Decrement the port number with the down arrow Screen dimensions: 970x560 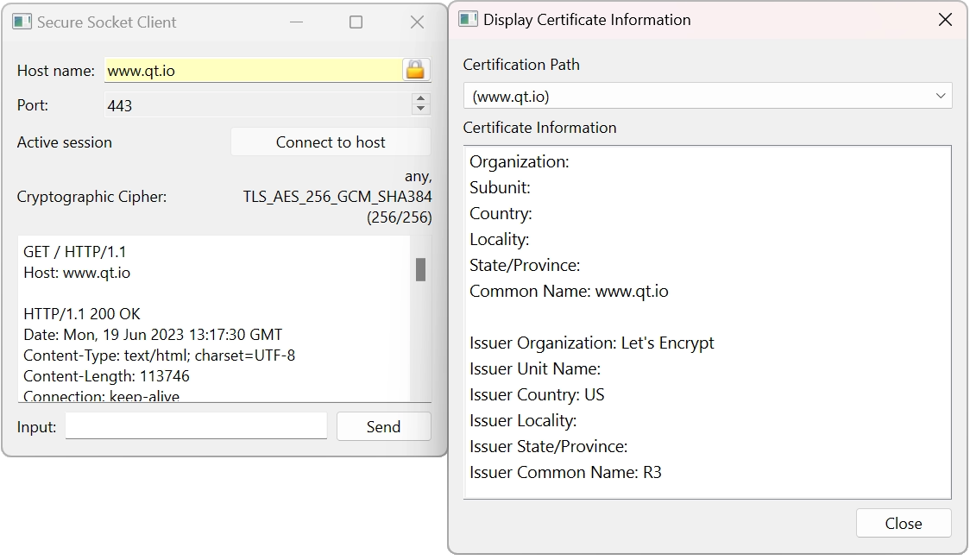[420, 110]
